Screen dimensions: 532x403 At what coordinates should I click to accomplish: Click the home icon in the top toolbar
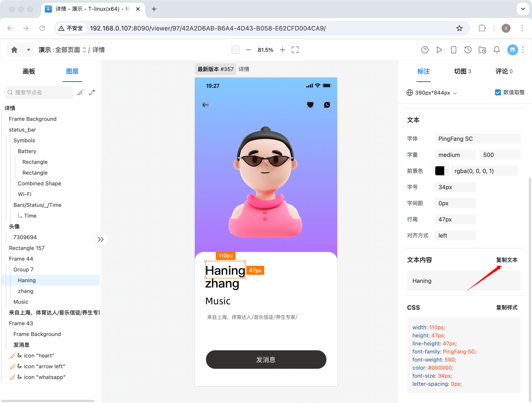(x=13, y=50)
